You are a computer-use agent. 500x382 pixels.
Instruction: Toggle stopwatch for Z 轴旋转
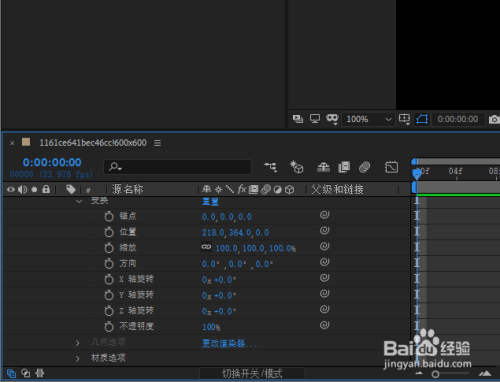(x=109, y=311)
